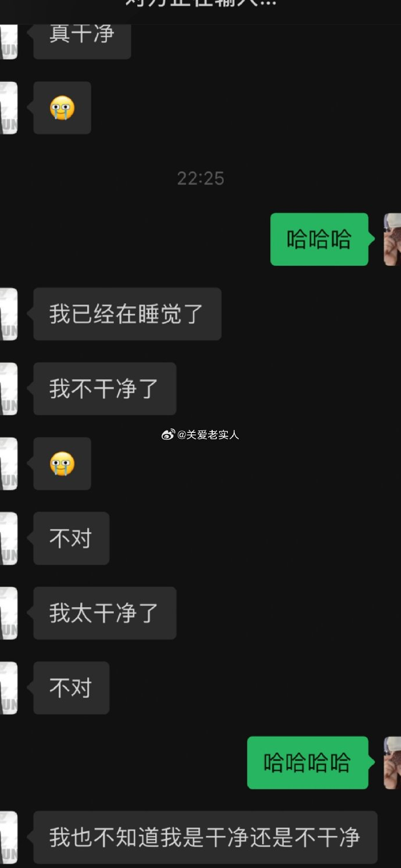Click the 22:25 timestamp
This screenshot has height=868, width=401.
tap(201, 178)
